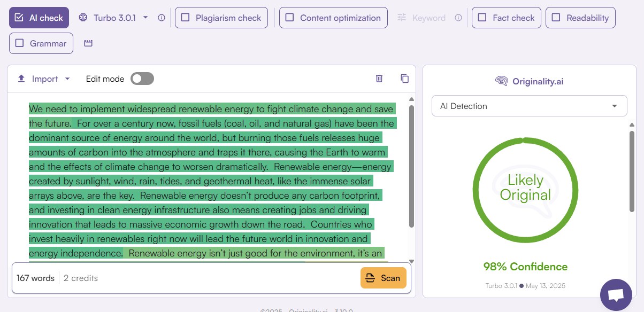Enable the Edit mode toggle
Image resolution: width=644 pixels, height=312 pixels.
142,78
